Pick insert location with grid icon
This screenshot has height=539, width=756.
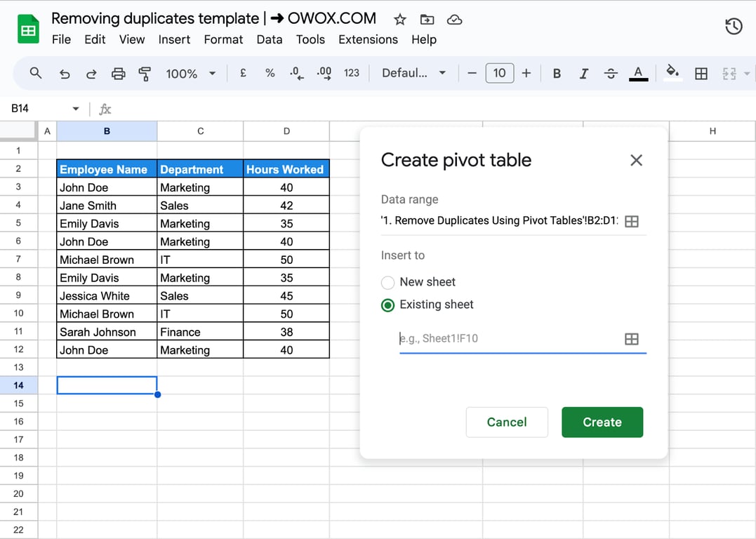tap(632, 339)
